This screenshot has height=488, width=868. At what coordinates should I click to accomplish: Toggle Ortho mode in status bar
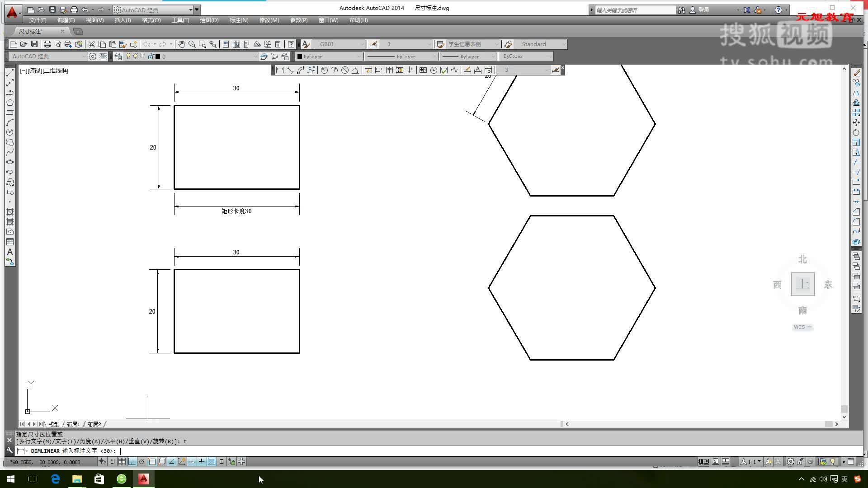(x=132, y=461)
